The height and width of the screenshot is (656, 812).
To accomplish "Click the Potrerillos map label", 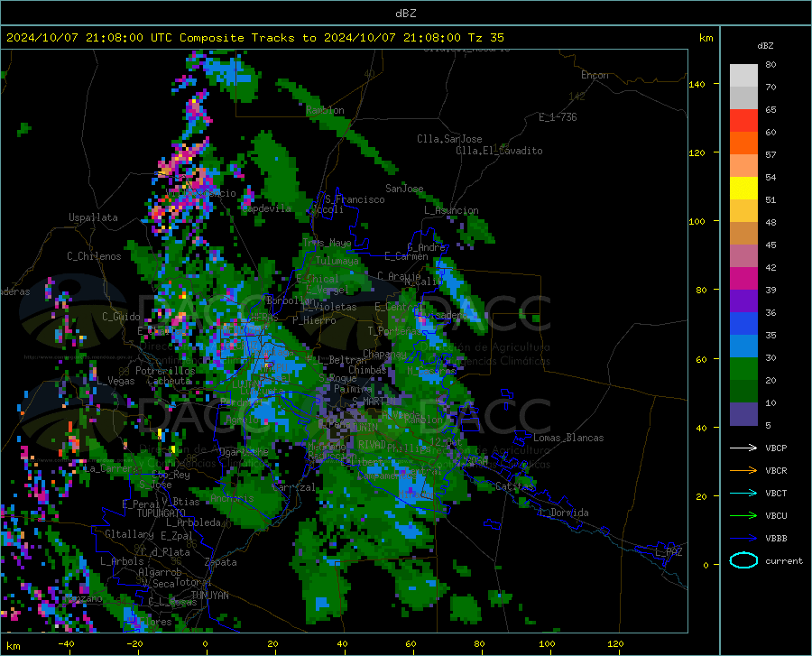I will point(165,371).
